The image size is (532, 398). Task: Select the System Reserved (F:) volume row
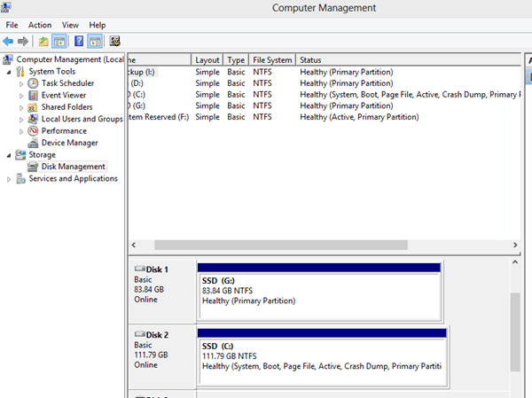(324, 117)
